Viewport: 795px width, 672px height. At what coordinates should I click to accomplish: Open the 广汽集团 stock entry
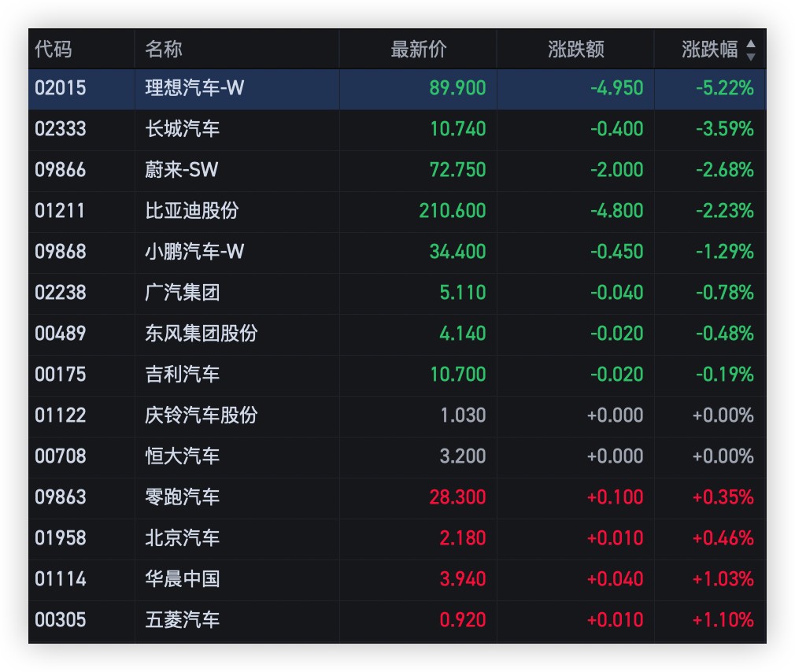[183, 293]
